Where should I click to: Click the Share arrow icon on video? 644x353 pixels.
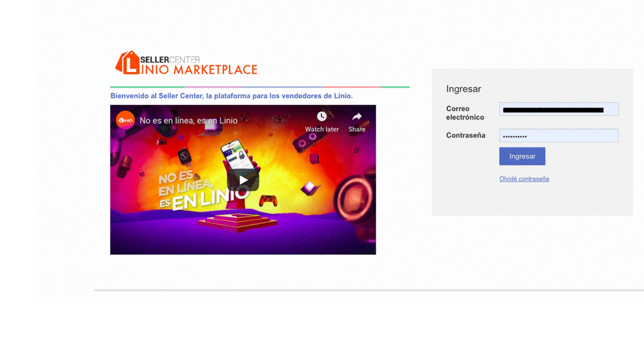[x=357, y=116]
